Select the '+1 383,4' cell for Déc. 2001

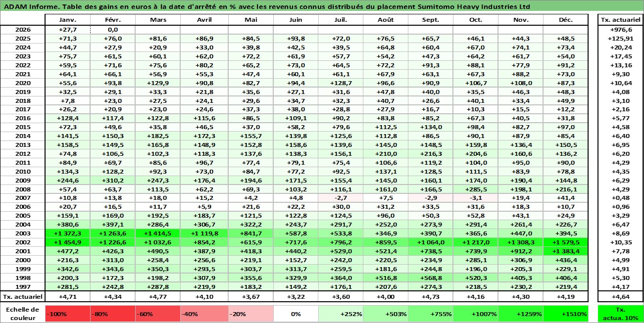(566, 251)
